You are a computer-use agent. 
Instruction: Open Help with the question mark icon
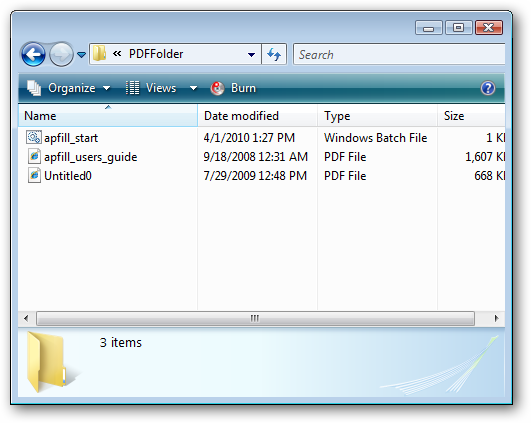tap(488, 88)
